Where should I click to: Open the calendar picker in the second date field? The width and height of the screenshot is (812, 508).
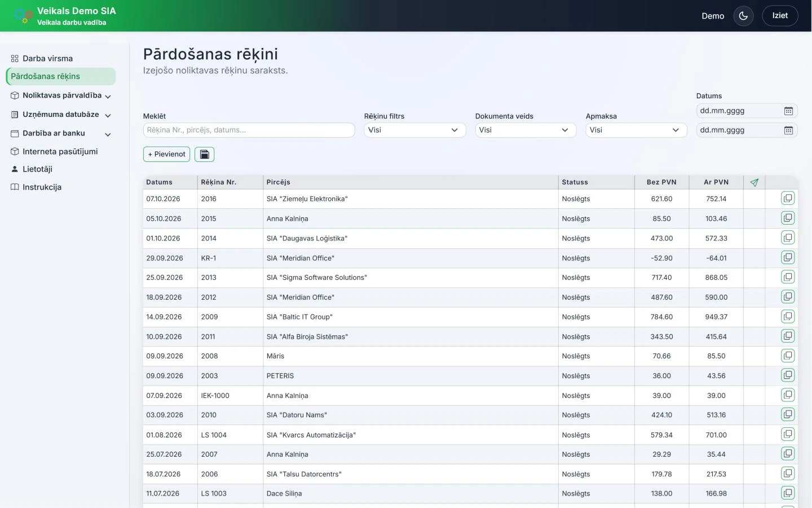(788, 130)
